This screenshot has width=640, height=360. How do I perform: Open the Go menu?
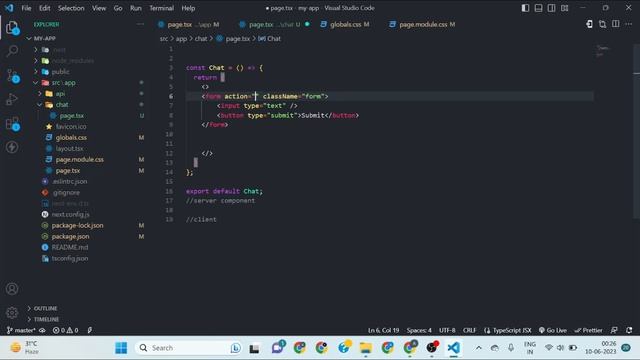click(x=118, y=8)
